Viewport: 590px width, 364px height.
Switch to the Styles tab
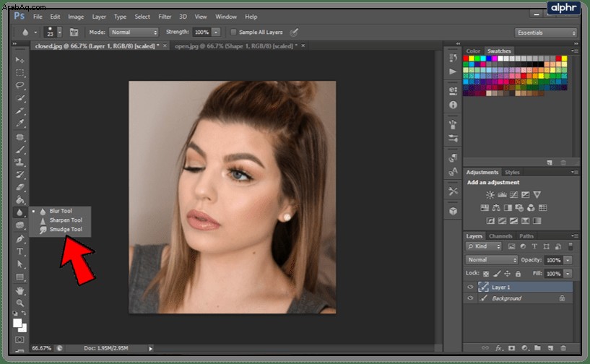[x=512, y=172]
